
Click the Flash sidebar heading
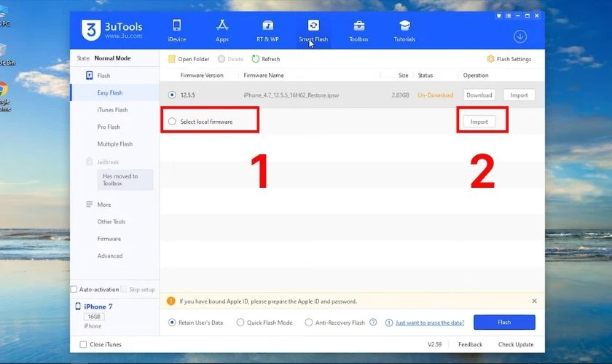click(x=103, y=75)
